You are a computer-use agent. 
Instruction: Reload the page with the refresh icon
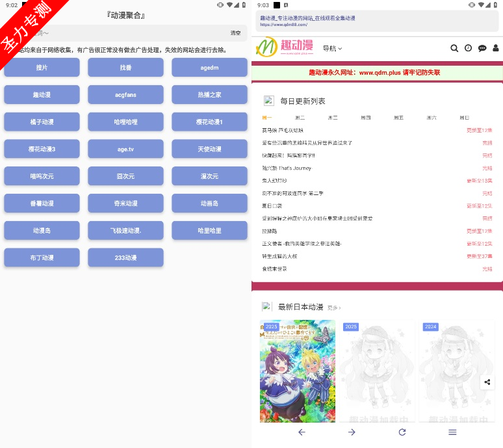[x=402, y=432]
